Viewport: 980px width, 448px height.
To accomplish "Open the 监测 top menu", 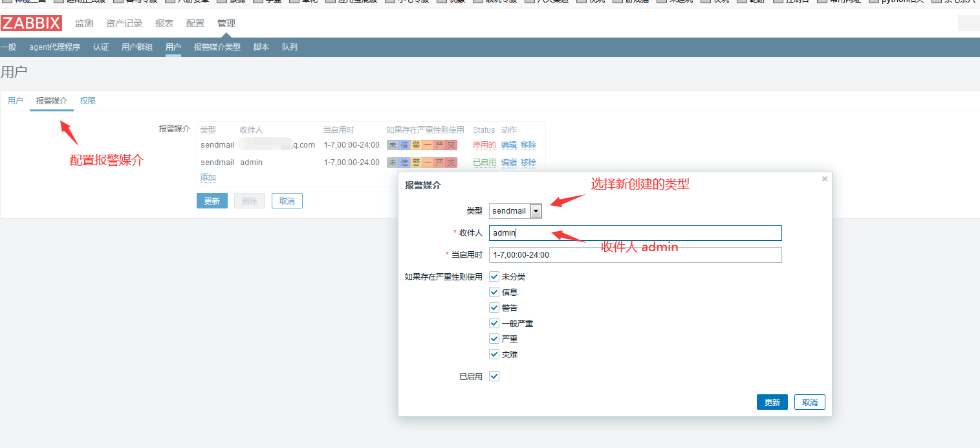I will pos(84,23).
